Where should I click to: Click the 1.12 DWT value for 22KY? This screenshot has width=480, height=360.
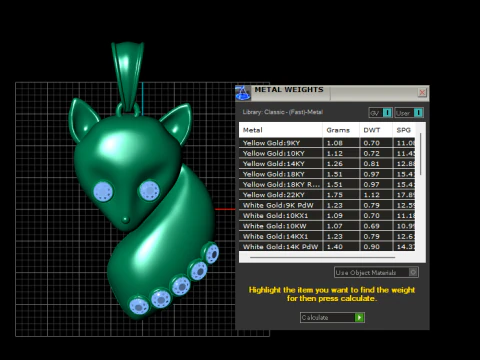pos(371,195)
